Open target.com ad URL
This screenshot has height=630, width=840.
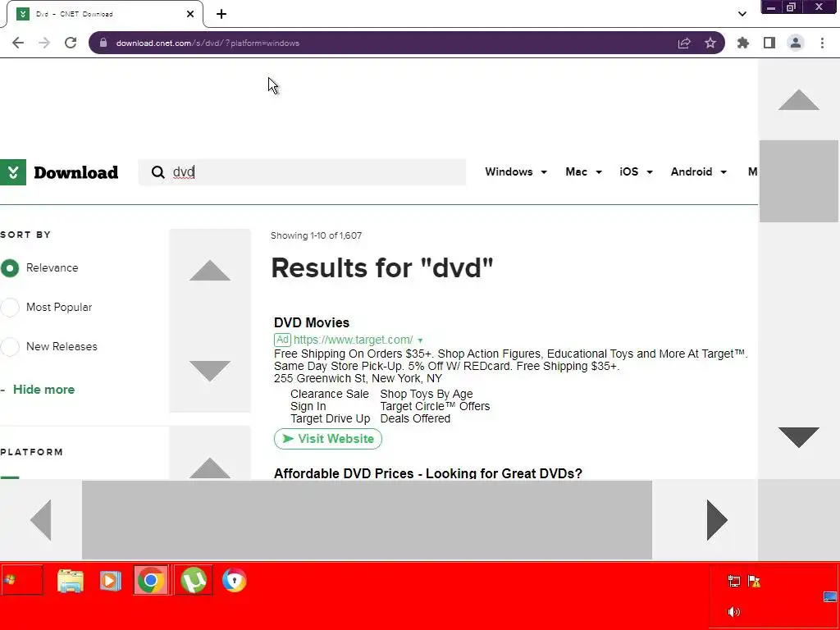click(353, 340)
